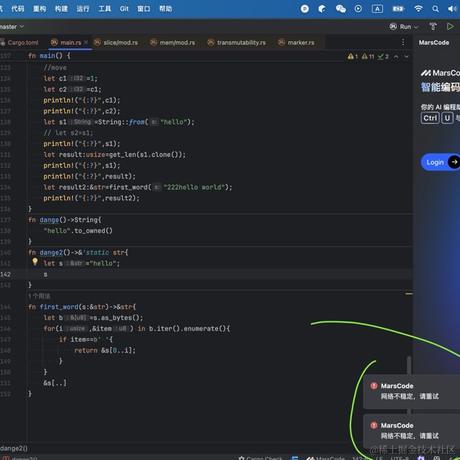Open the 帮助 (Help) menu
460x460 pixels.
click(x=166, y=9)
